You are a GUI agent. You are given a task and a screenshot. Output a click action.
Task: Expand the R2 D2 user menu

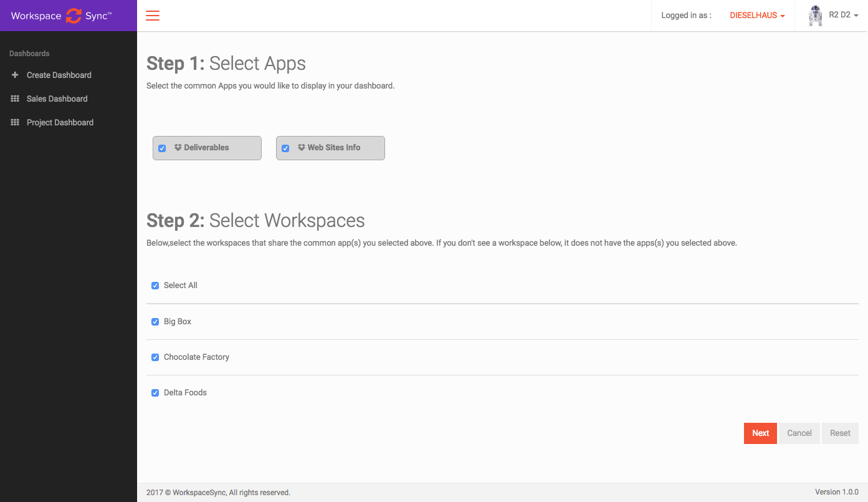843,15
